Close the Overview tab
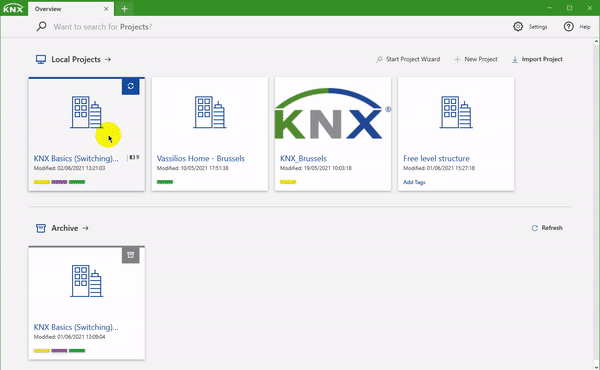This screenshot has height=370, width=600. (106, 9)
